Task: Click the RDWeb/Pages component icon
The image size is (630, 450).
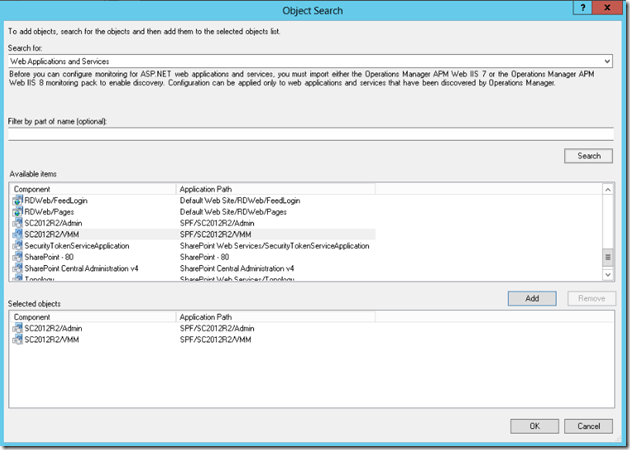Action: tap(17, 212)
